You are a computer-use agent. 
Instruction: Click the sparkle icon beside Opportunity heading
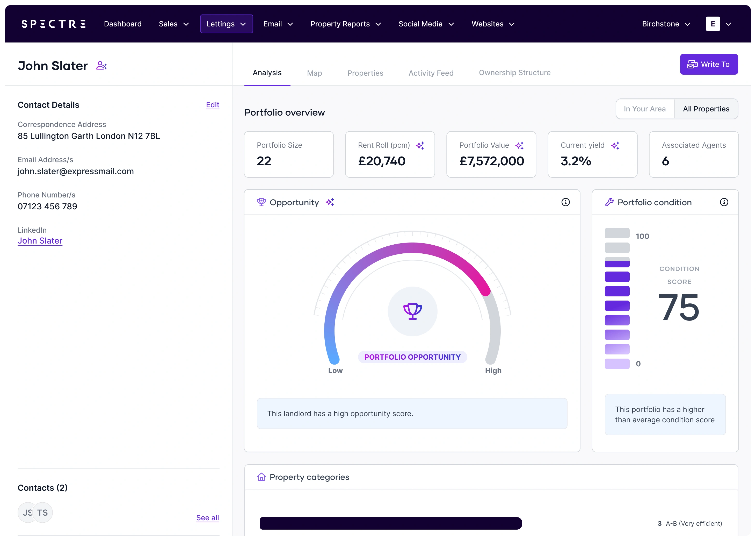[330, 202]
